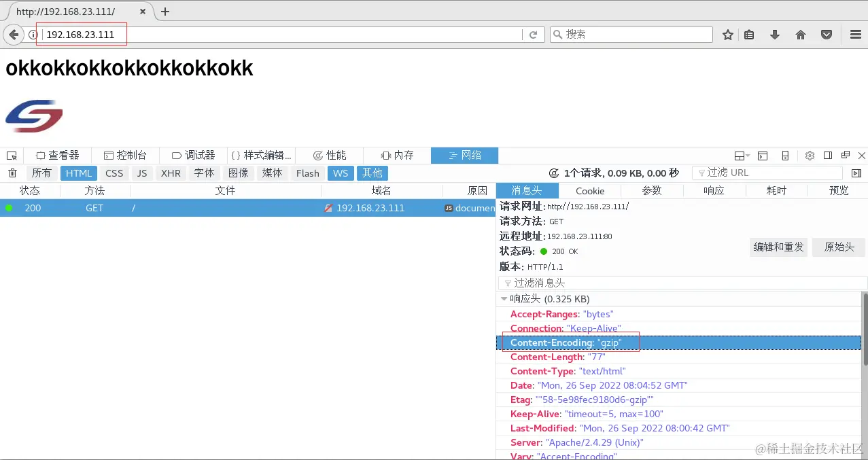Open the Cookie details tab

[x=590, y=191]
